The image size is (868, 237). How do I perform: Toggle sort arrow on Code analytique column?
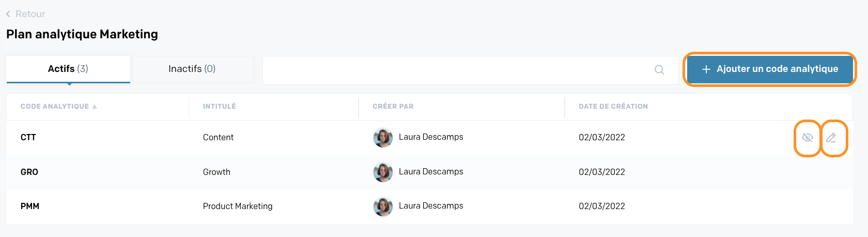coord(95,107)
